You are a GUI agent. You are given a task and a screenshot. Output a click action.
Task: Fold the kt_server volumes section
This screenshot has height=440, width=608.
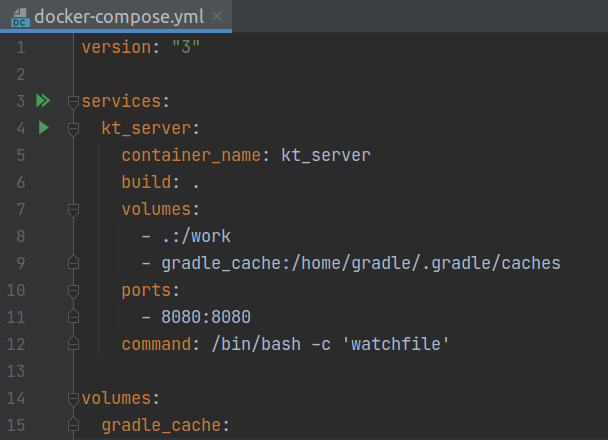73,209
